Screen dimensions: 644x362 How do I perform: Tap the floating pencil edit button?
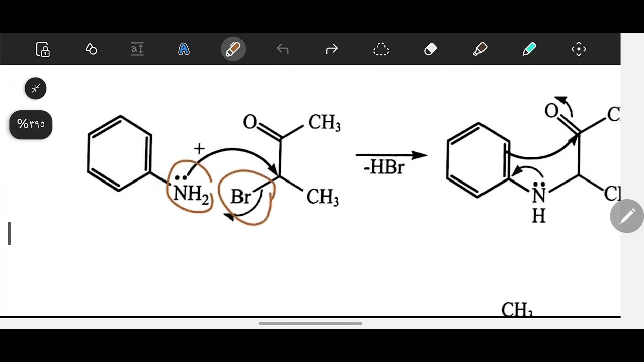click(x=627, y=216)
